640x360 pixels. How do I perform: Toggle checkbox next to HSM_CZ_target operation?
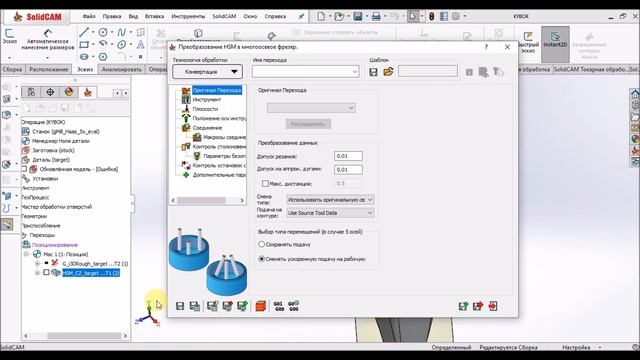pyautogui.click(x=46, y=273)
